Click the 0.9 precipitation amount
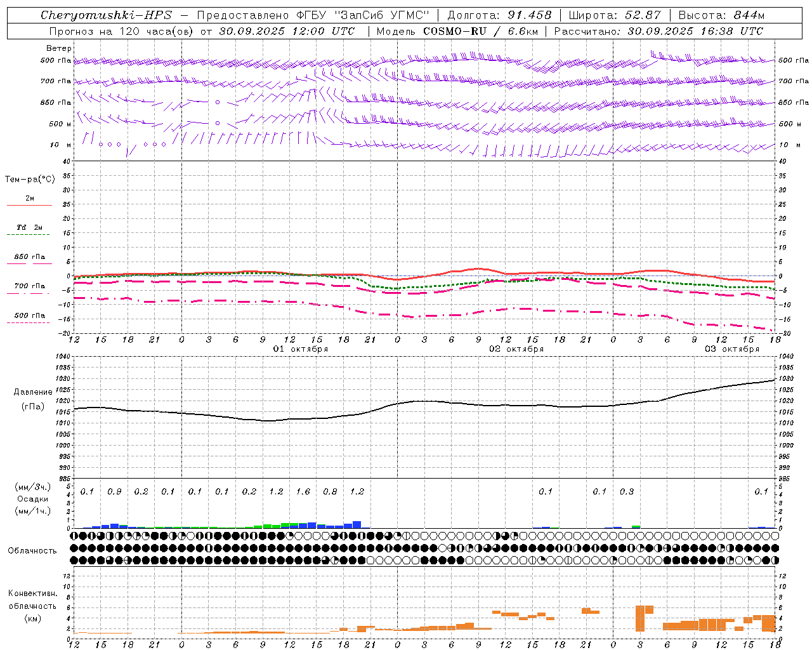Viewport: 812px width, 650px height. (x=114, y=492)
